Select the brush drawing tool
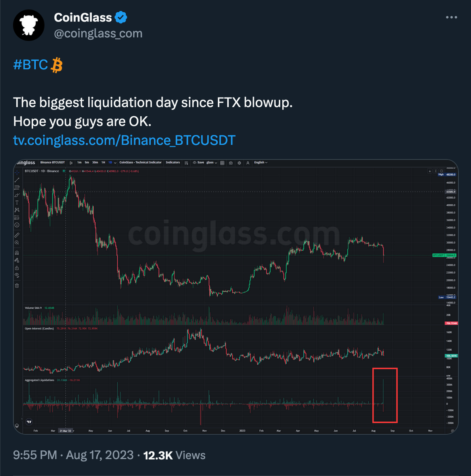471x476 pixels. click(17, 195)
